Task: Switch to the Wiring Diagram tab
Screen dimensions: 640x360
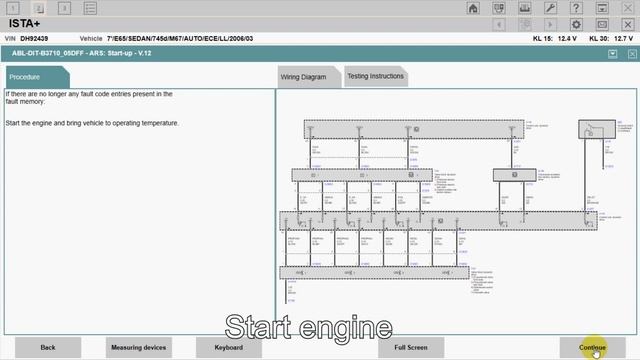Action: [309, 77]
